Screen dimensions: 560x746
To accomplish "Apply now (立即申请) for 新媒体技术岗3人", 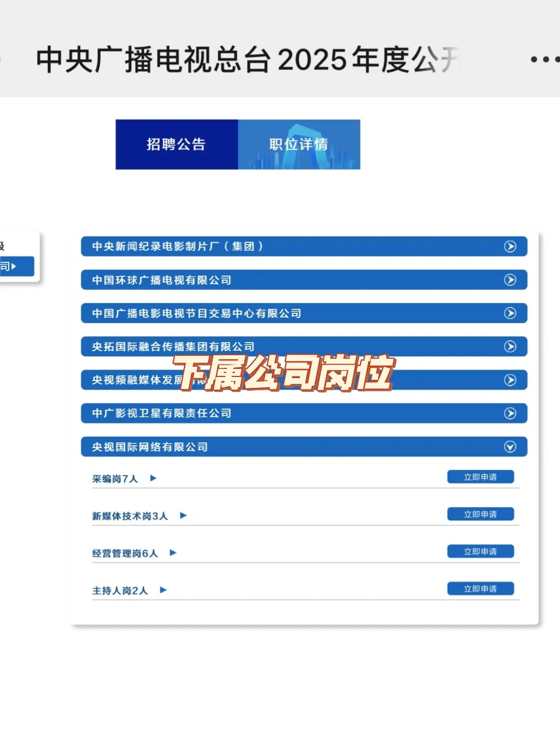I will pyautogui.click(x=480, y=514).
